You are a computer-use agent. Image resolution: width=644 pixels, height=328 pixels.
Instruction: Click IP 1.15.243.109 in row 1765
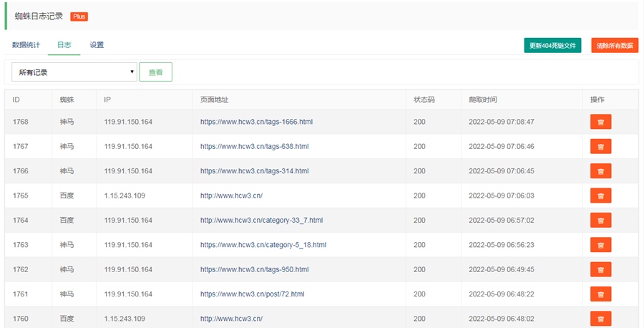point(125,196)
